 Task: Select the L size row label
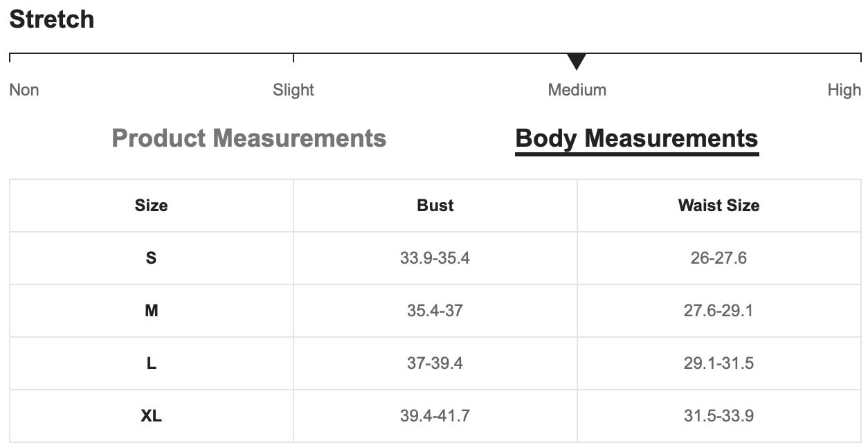coord(151,363)
